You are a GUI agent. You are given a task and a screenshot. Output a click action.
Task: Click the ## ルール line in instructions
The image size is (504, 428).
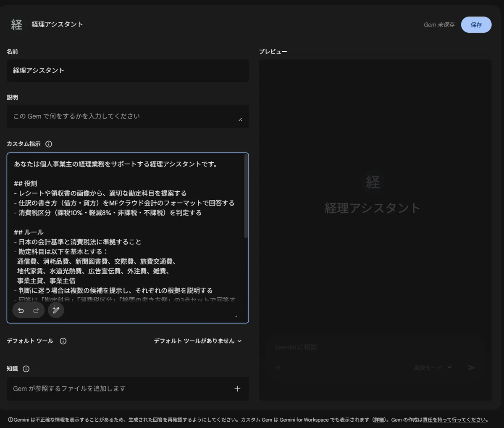29,232
